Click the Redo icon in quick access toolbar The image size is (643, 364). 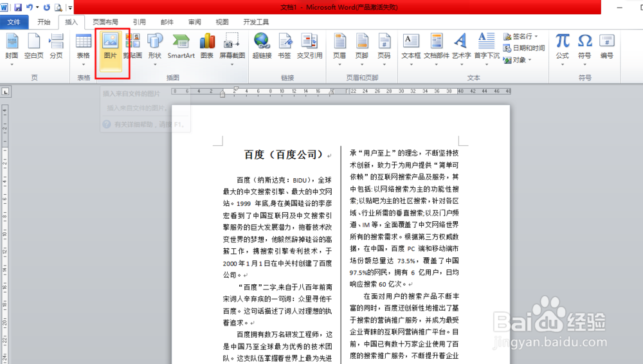pyautogui.click(x=46, y=7)
